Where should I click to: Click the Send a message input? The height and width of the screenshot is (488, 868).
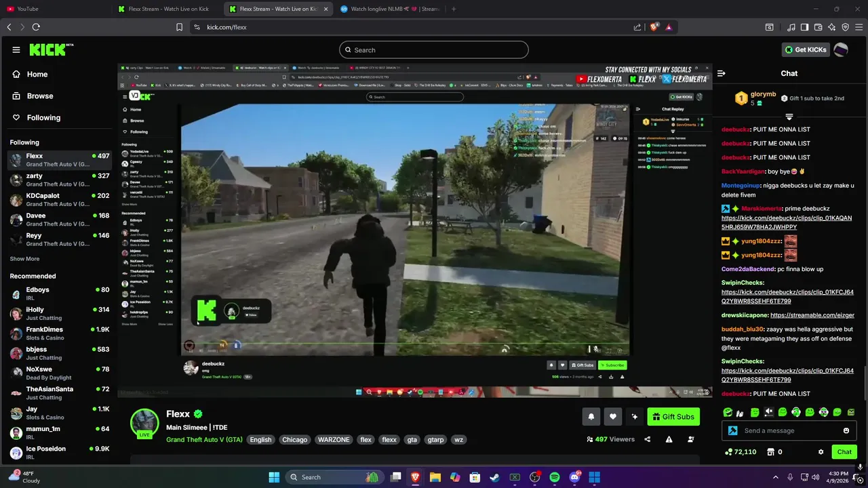point(789,430)
